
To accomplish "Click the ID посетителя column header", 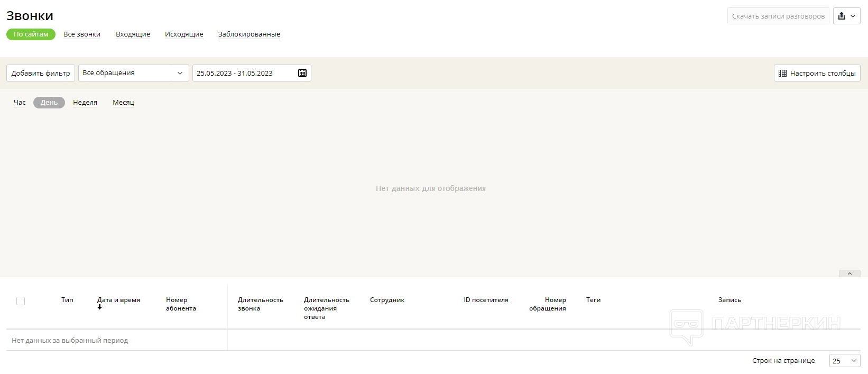I will 486,300.
